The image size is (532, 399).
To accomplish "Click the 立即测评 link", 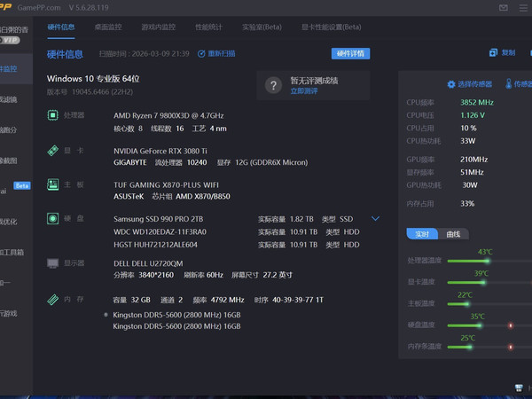I will point(304,91).
